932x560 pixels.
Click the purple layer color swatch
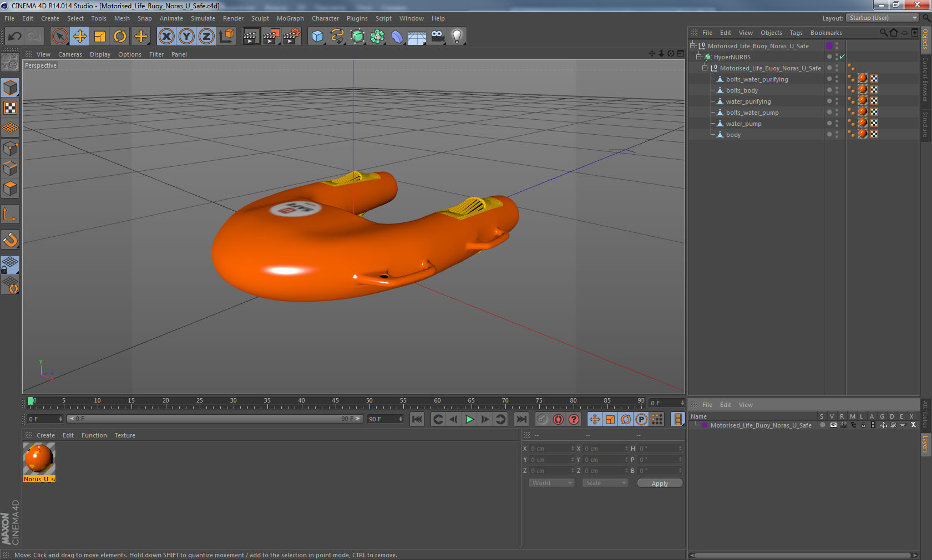click(829, 46)
